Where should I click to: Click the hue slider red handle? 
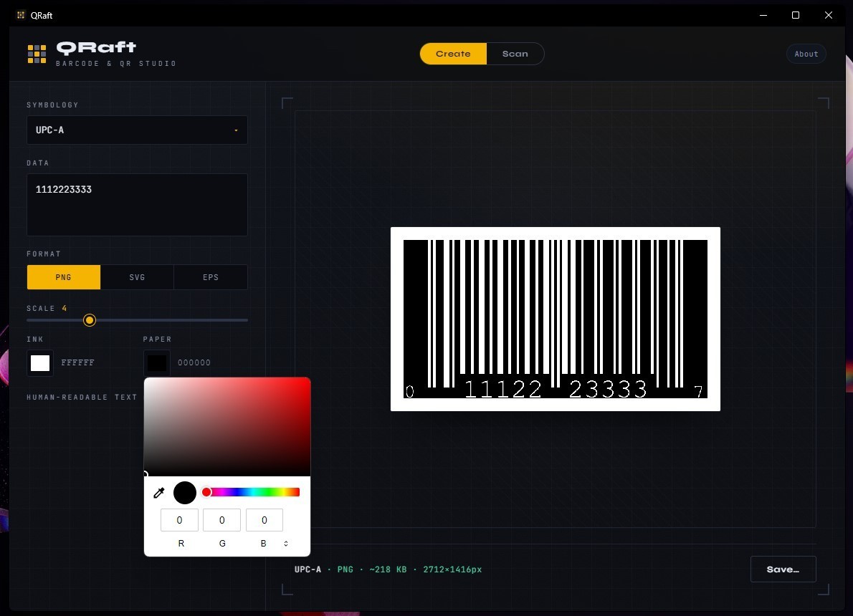click(x=206, y=492)
